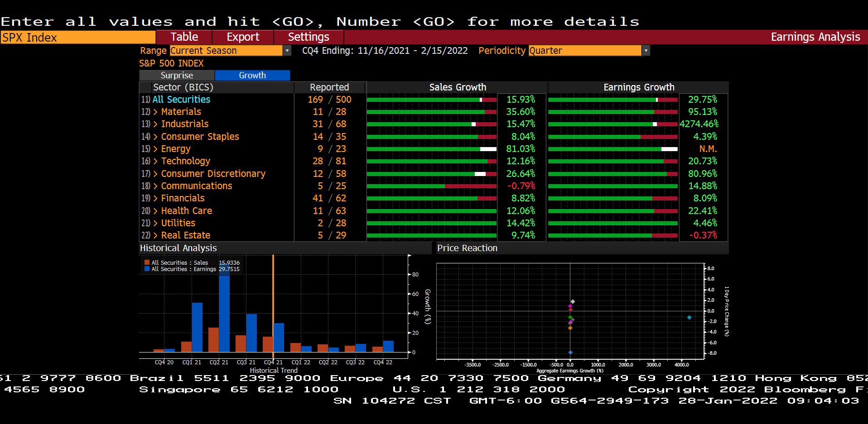Open All Securities row link
868x424 pixels.
181,100
